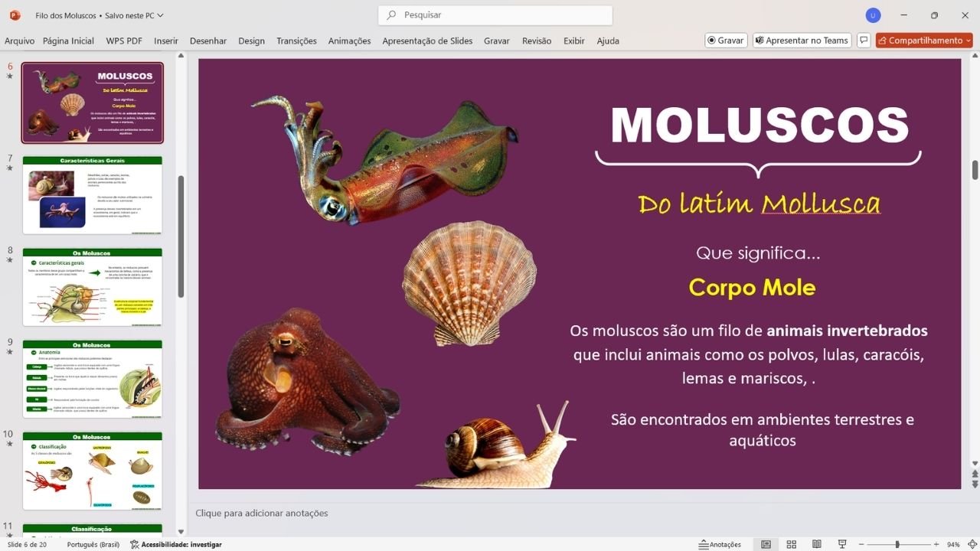This screenshot has width=980, height=551.
Task: Open the Arquivo menu
Action: point(19,41)
